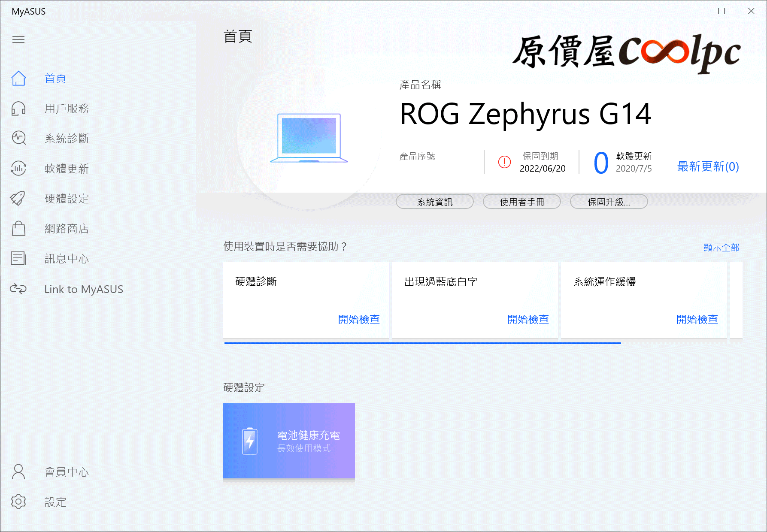Go to 系統診斷 in sidebar

coord(67,138)
